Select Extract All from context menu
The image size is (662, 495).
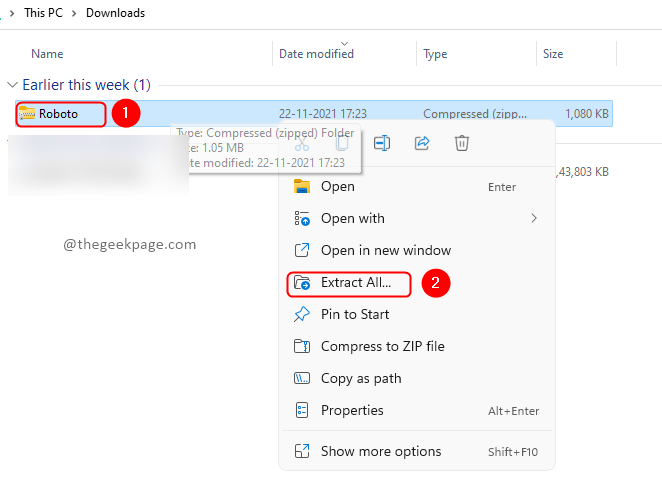tap(363, 283)
